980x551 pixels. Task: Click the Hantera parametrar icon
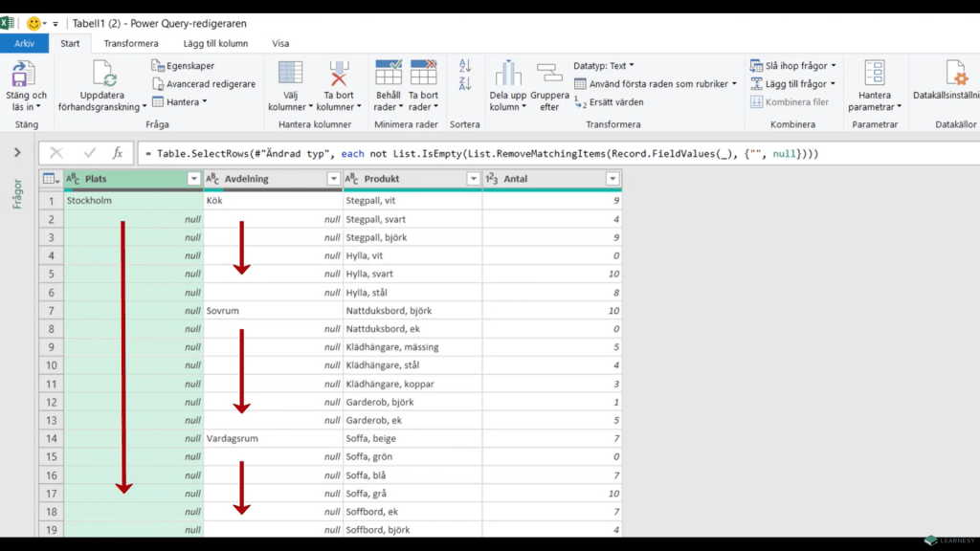(x=874, y=74)
